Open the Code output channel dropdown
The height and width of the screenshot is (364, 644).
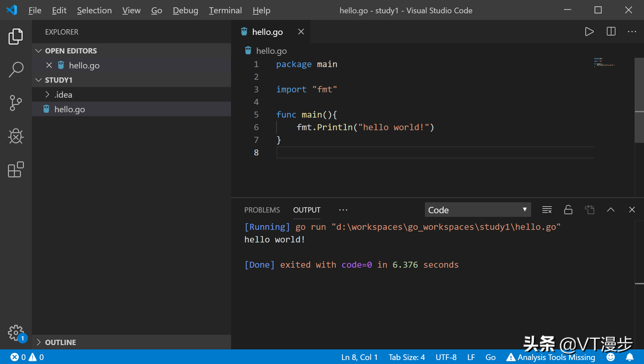(478, 210)
